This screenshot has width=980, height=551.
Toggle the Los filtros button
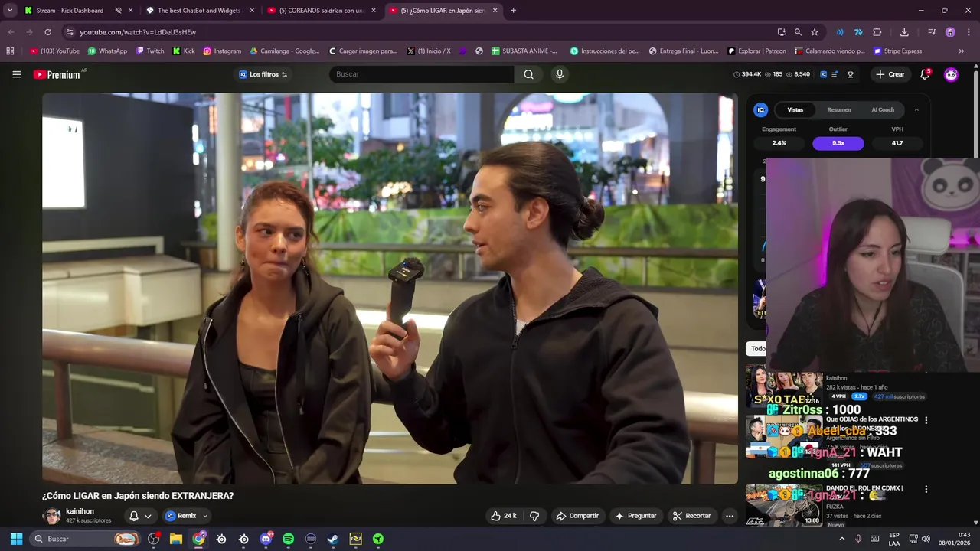tap(263, 74)
